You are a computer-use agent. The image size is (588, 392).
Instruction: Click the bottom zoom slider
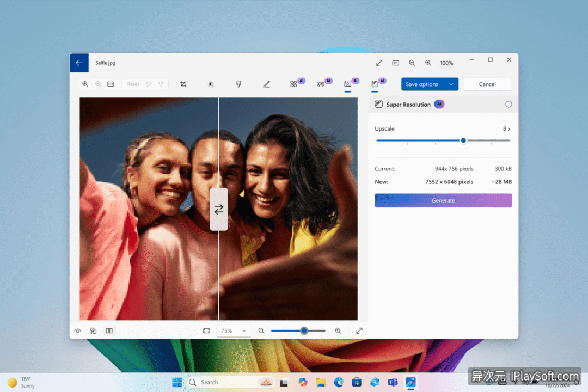click(x=298, y=330)
